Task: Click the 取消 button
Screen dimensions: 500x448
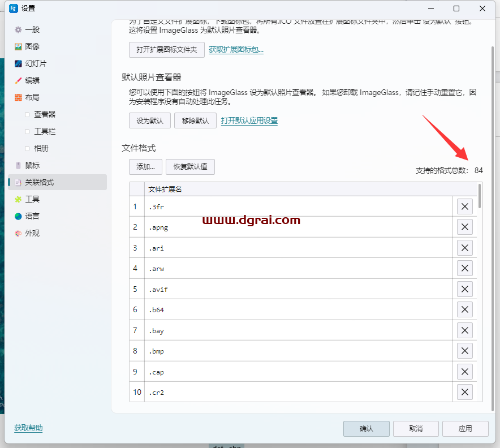Action: click(416, 429)
